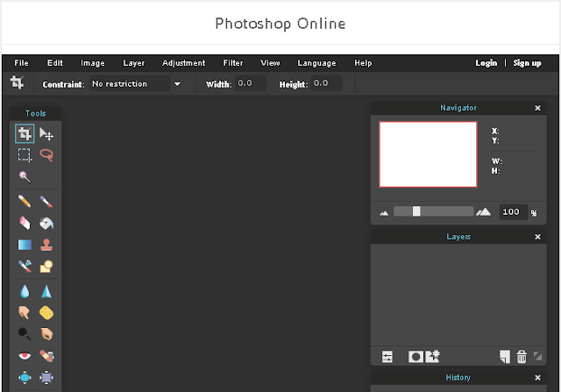The height and width of the screenshot is (392, 561).
Task: Select the Spot Heal bandage tool
Action: tap(46, 355)
